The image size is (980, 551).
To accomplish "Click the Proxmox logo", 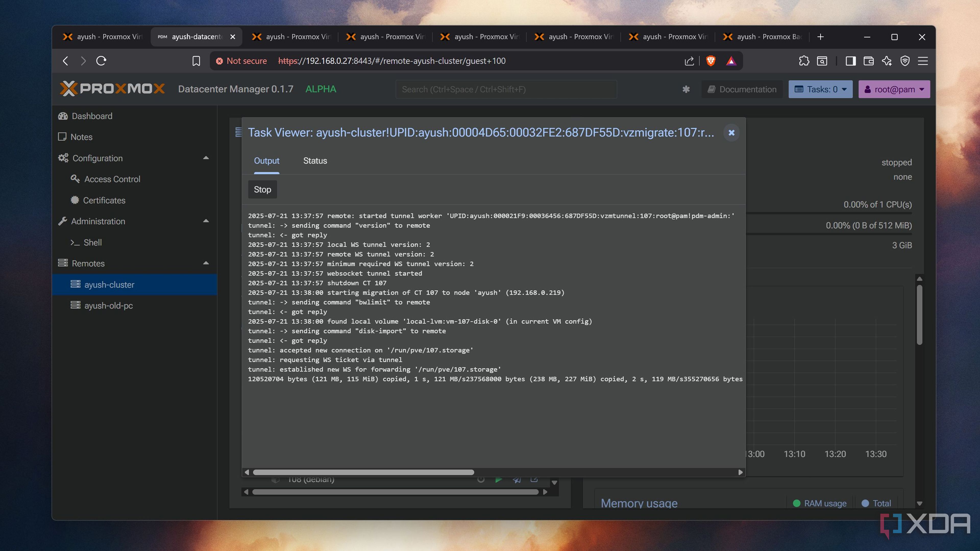I will pyautogui.click(x=112, y=89).
